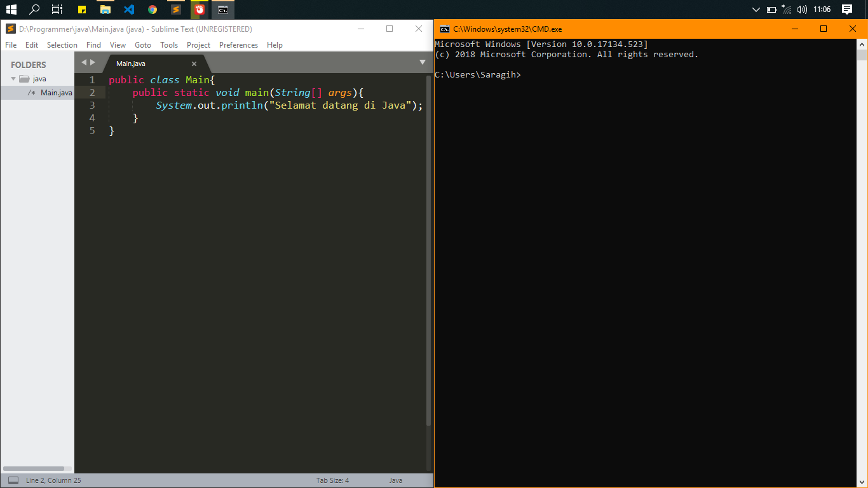Maximize the Sublime Text window

tap(390, 29)
